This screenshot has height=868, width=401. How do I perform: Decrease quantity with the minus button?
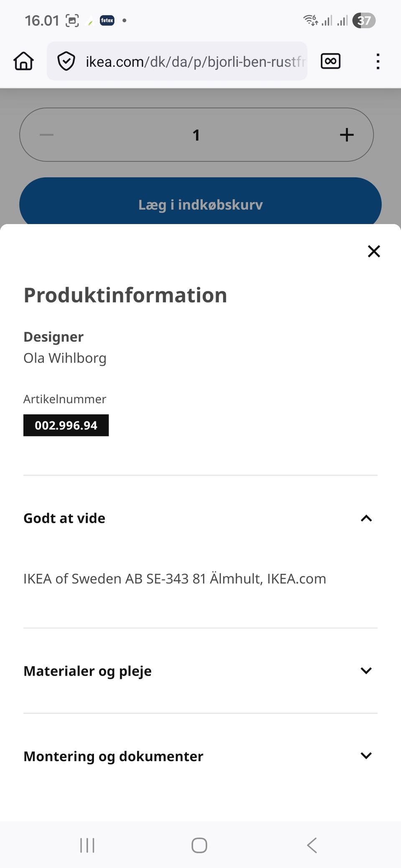pyautogui.click(x=47, y=135)
